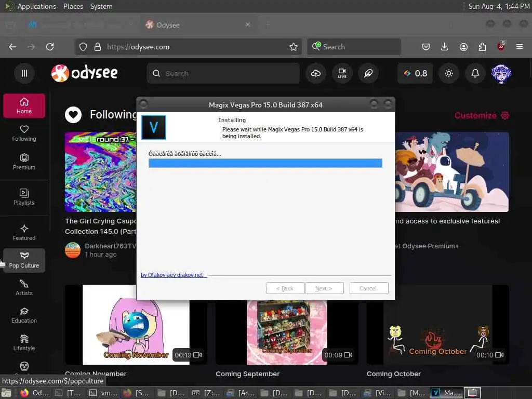Toggle the light/dark theme sun icon
Viewport: 532px width, 399px height.
(x=449, y=73)
